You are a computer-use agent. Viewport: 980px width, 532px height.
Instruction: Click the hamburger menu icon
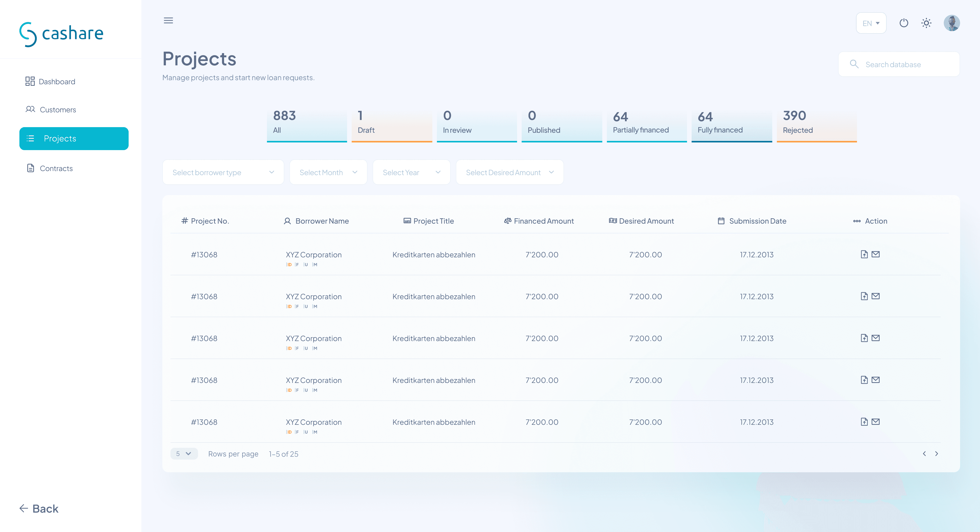coord(168,20)
